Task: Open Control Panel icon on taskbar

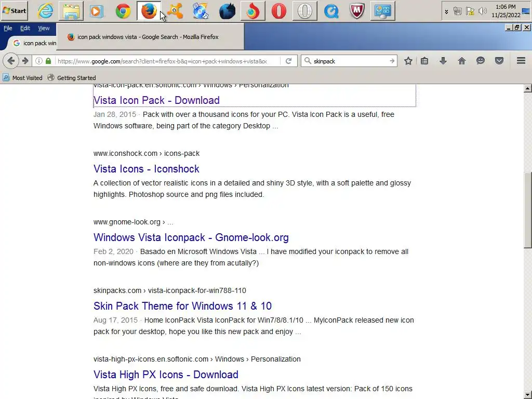Action: (383, 11)
